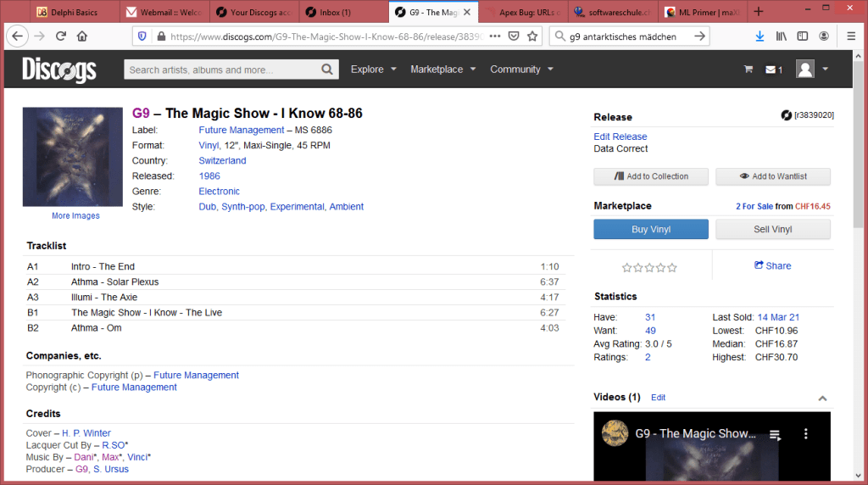Click the Buy Vinyl button

click(x=651, y=230)
